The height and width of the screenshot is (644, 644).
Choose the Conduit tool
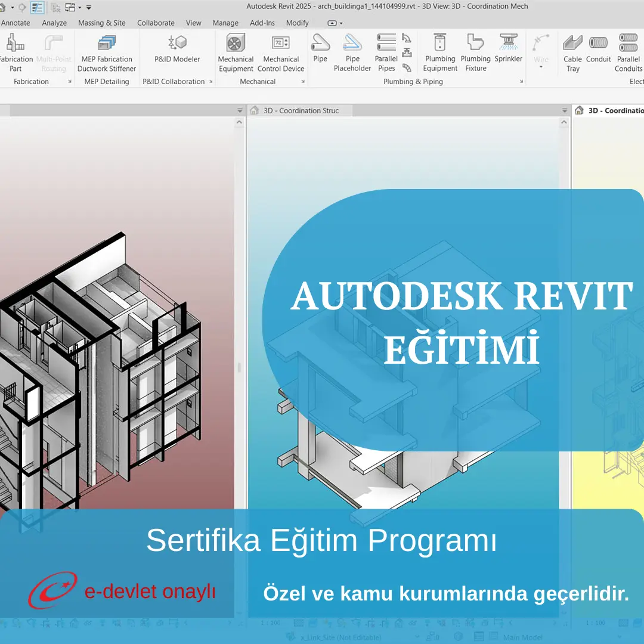pyautogui.click(x=599, y=48)
